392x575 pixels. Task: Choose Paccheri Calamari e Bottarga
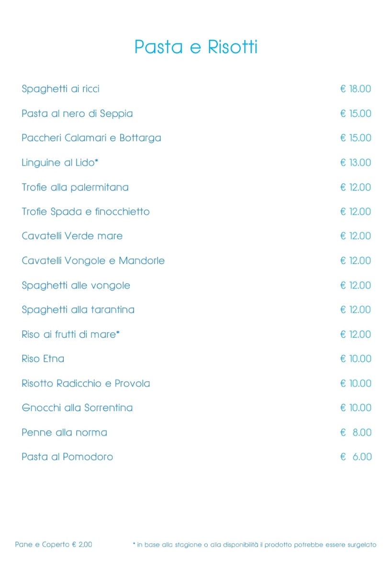(91, 138)
